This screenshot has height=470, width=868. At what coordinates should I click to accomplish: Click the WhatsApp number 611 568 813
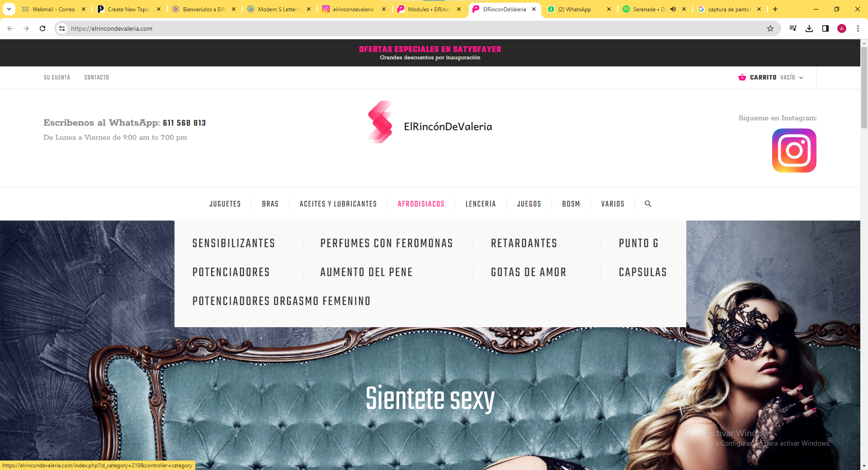click(184, 123)
